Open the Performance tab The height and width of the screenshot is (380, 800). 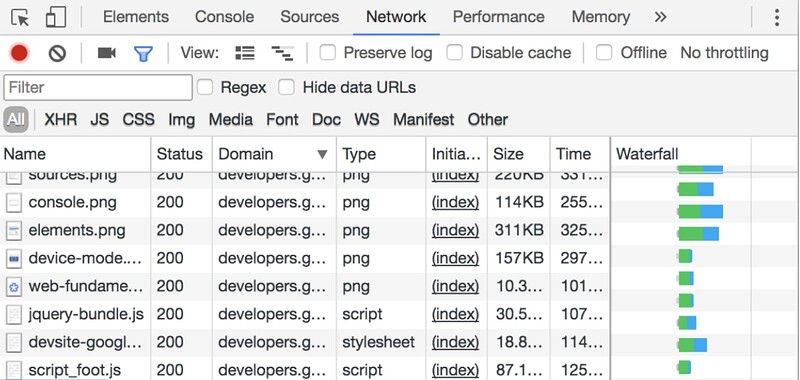click(498, 17)
